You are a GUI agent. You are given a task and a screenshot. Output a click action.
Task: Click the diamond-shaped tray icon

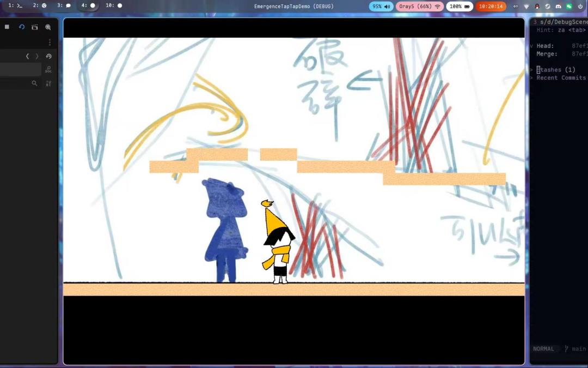point(526,7)
